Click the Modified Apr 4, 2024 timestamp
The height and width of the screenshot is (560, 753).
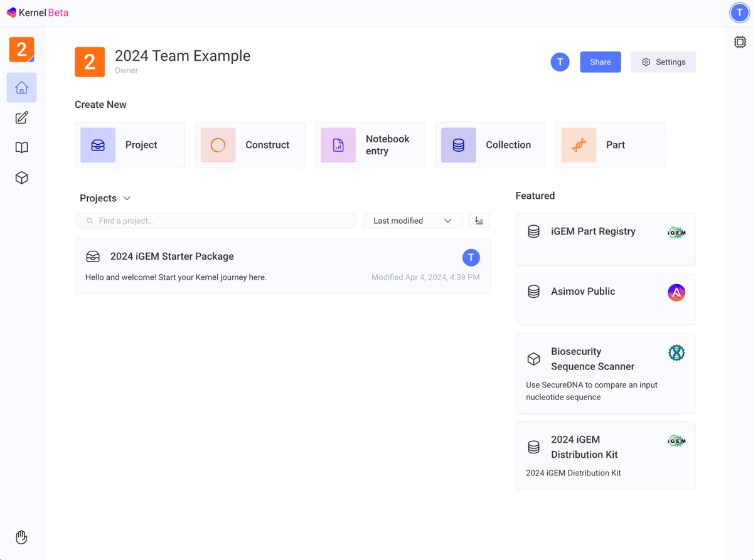point(425,277)
